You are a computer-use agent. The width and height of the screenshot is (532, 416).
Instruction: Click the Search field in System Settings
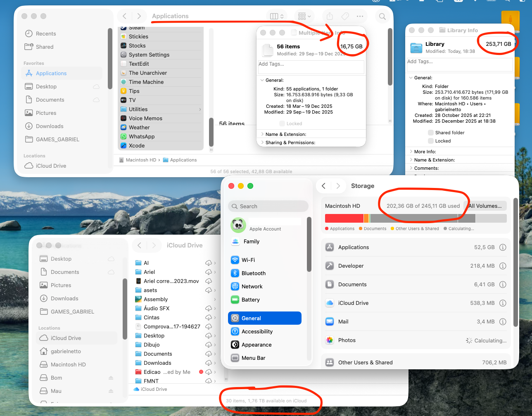click(268, 206)
